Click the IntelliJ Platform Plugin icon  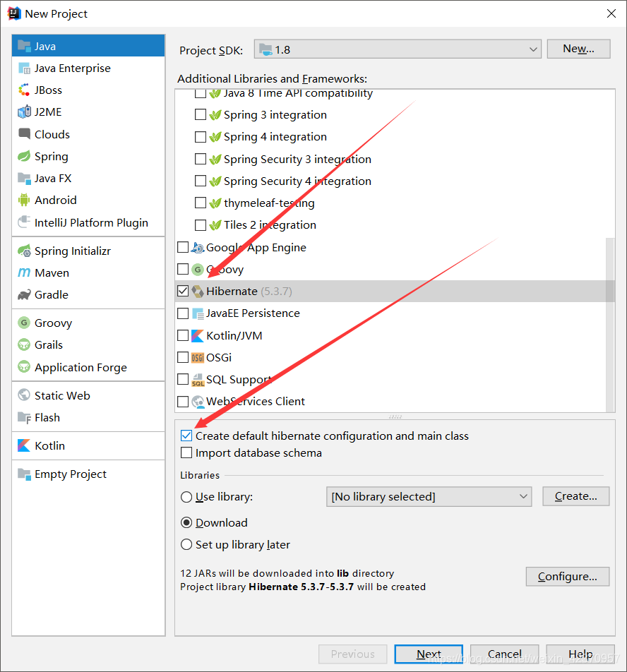(24, 222)
